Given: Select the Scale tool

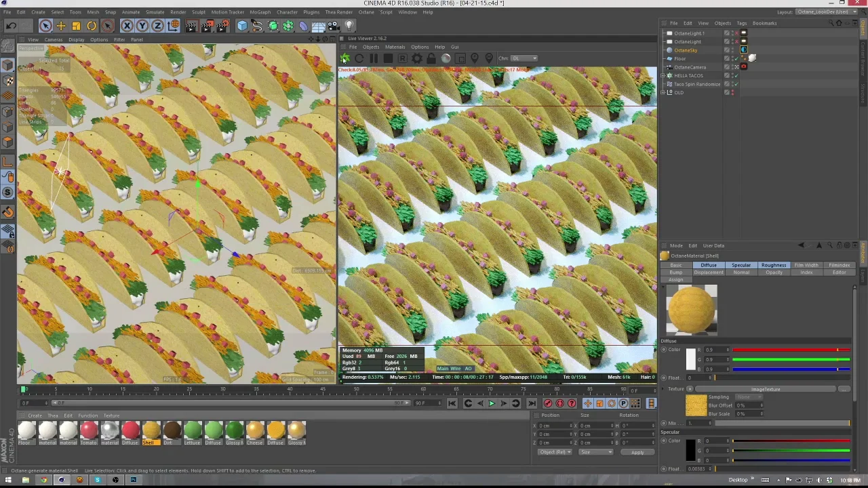Looking at the screenshot, I should 76,26.
